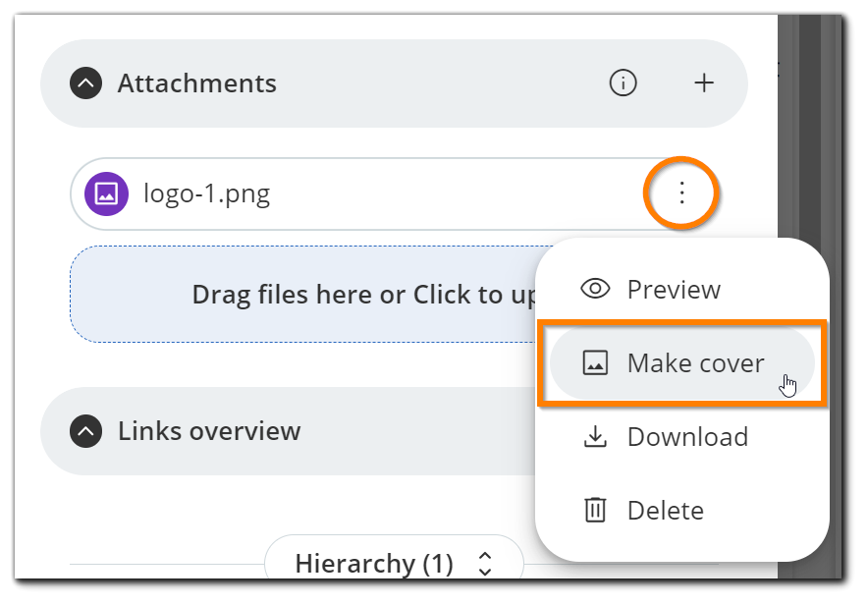Click the Hierarchy (1) up-down arrows

coord(484,564)
